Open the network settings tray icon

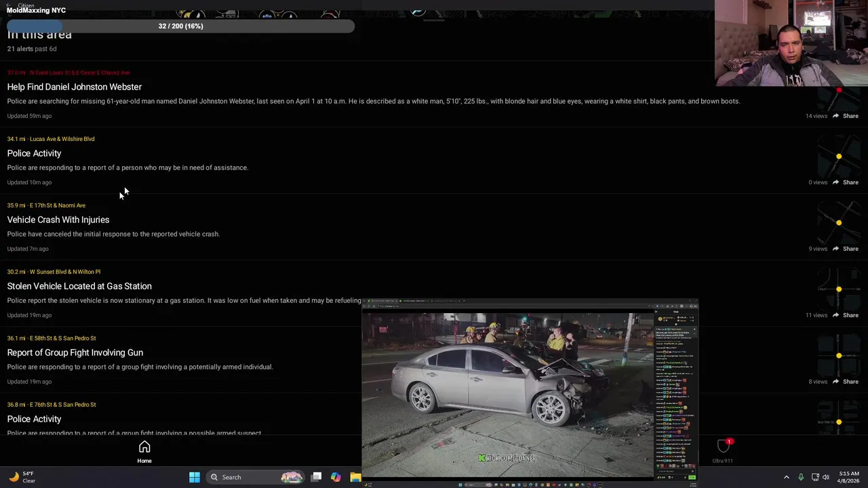[x=815, y=477]
